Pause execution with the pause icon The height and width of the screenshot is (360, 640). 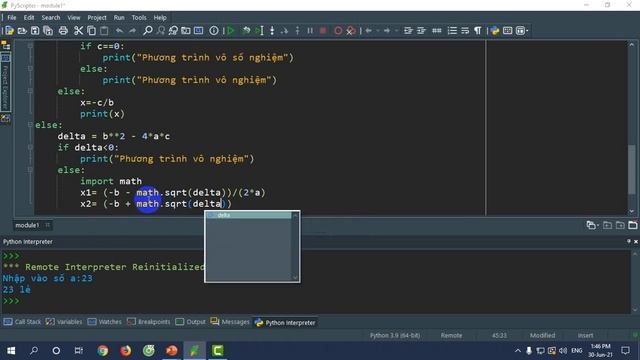click(x=310, y=31)
